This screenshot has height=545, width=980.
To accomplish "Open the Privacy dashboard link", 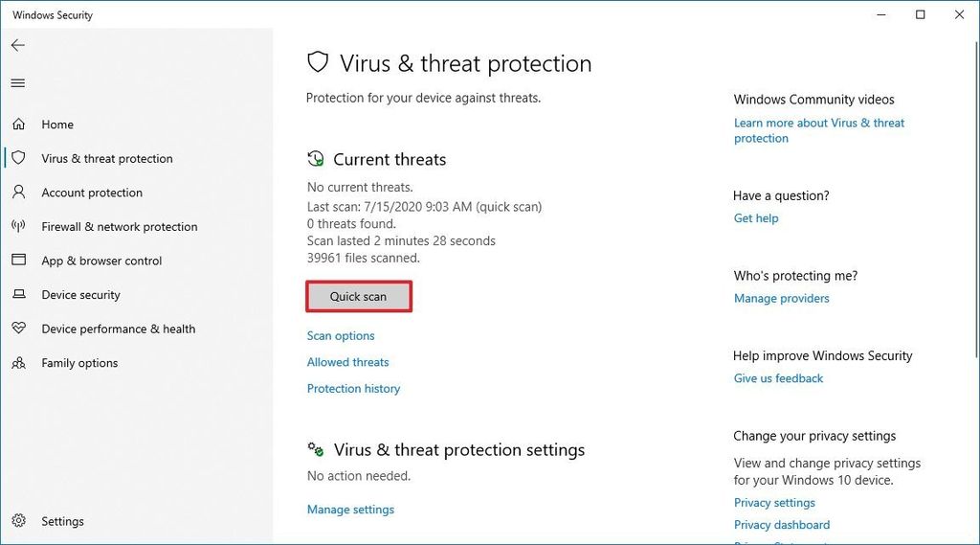I will [782, 524].
